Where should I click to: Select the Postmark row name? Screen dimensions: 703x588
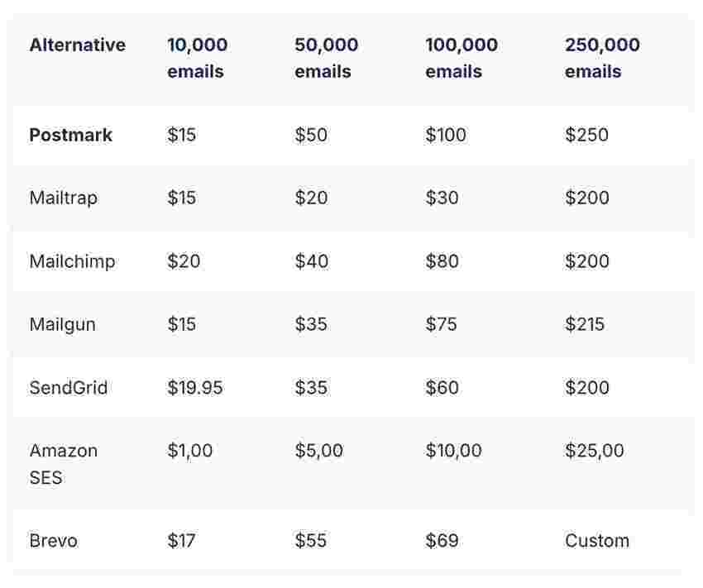pos(70,135)
